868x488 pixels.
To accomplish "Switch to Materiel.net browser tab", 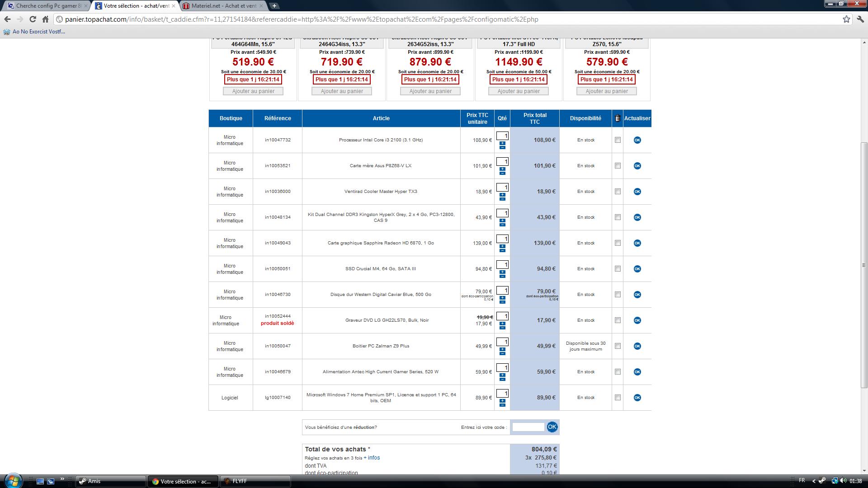I will click(x=223, y=6).
